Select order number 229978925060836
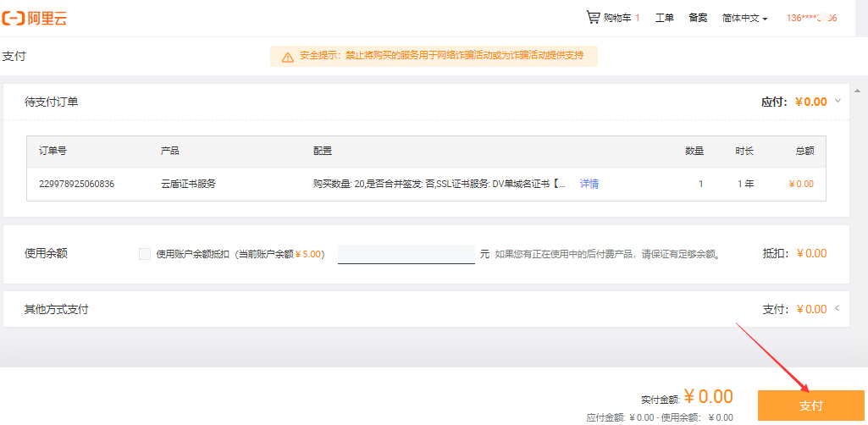Screen dimensions: 868x425 coord(76,184)
